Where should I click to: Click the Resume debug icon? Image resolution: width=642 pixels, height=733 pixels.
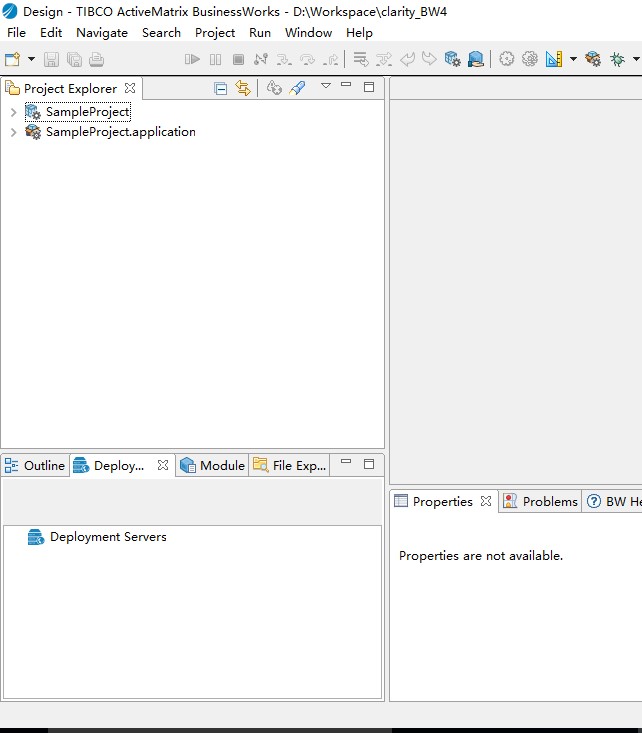coord(192,59)
